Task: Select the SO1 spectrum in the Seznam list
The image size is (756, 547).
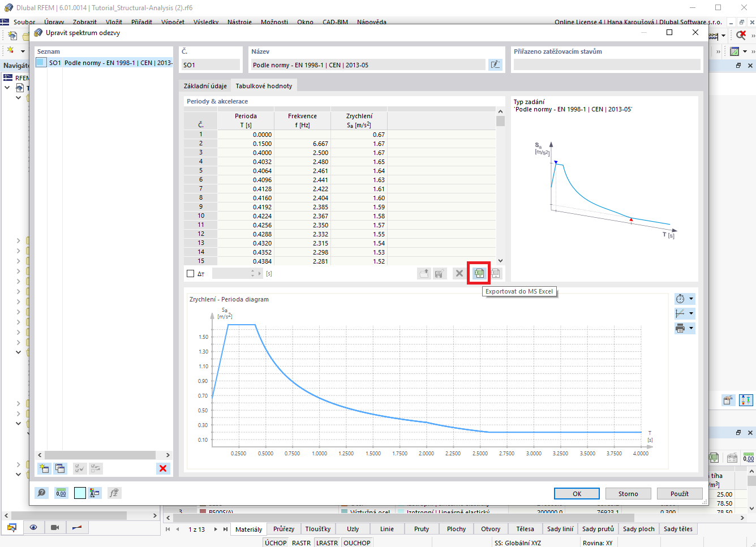Action: pyautogui.click(x=103, y=63)
